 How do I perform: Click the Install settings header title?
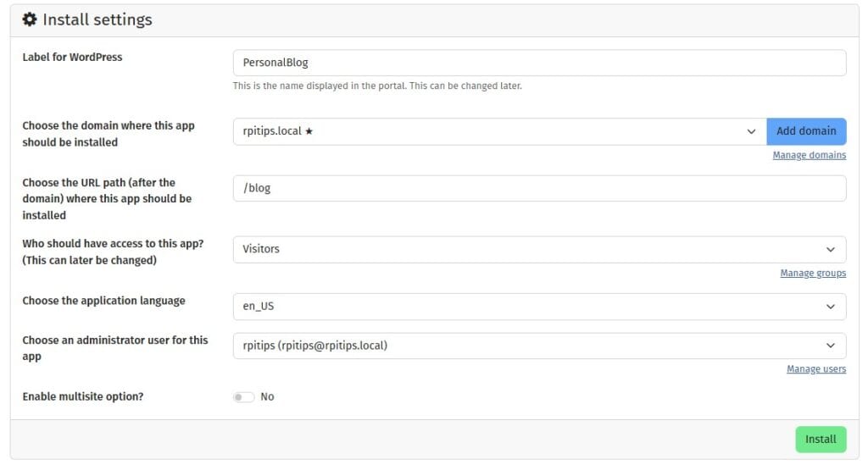[x=97, y=20]
